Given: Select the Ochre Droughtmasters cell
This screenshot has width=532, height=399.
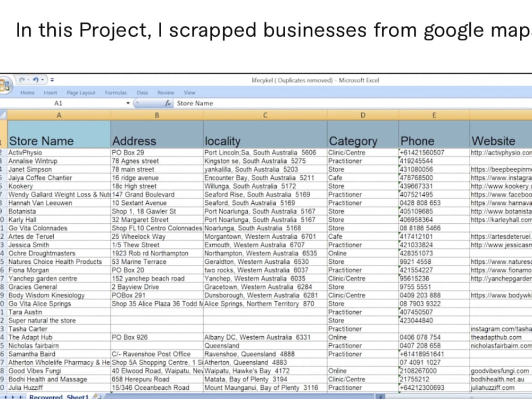Looking at the screenshot, I should [59, 253].
